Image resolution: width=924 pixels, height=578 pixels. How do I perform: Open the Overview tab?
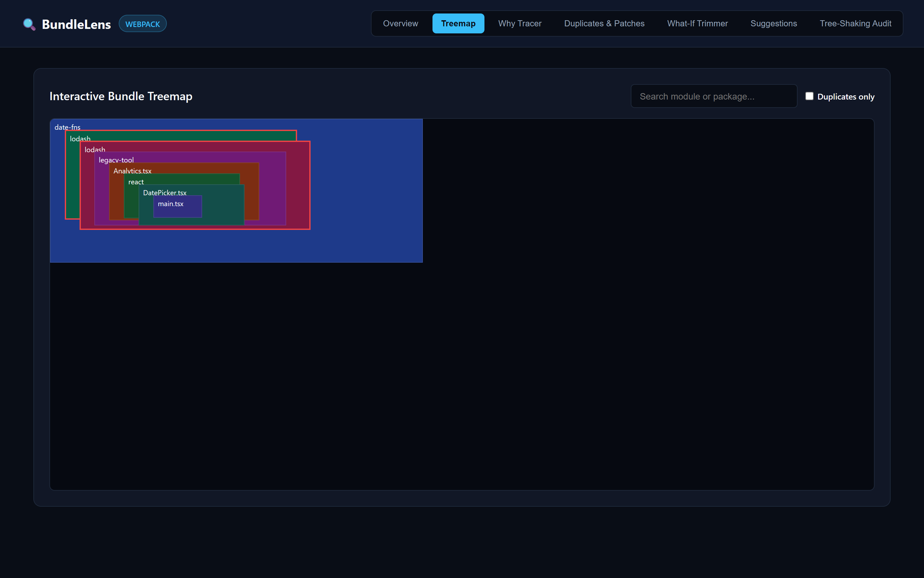400,23
